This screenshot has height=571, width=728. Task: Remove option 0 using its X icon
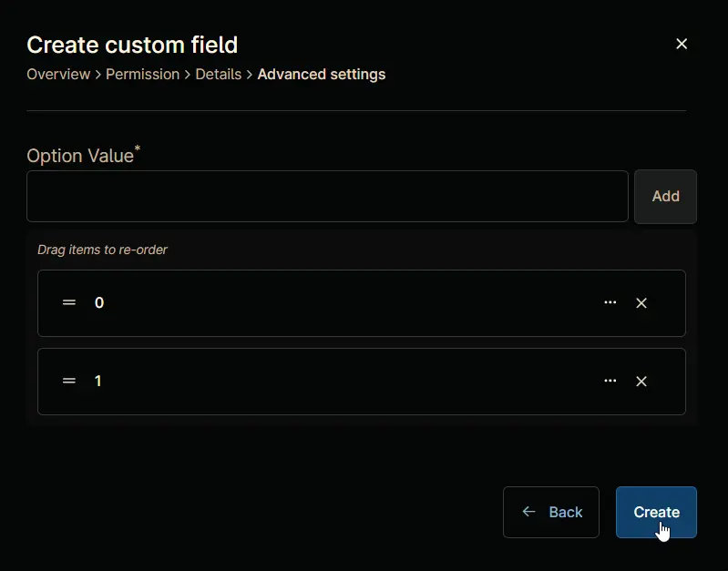point(641,303)
